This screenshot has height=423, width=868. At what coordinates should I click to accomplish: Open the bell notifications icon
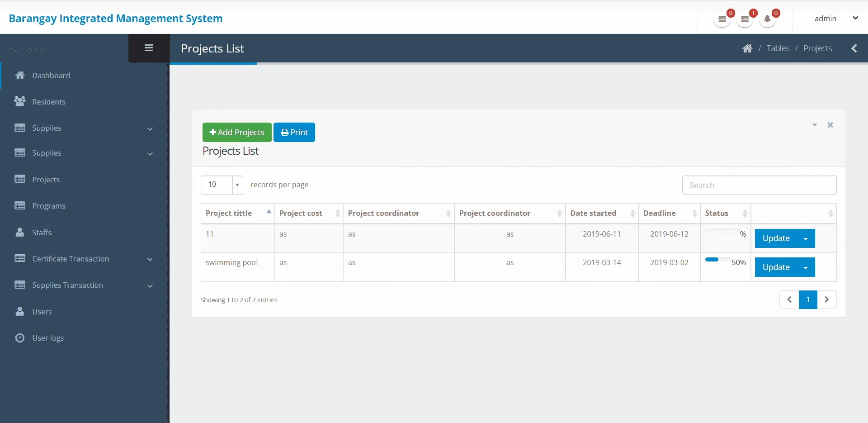point(767,19)
